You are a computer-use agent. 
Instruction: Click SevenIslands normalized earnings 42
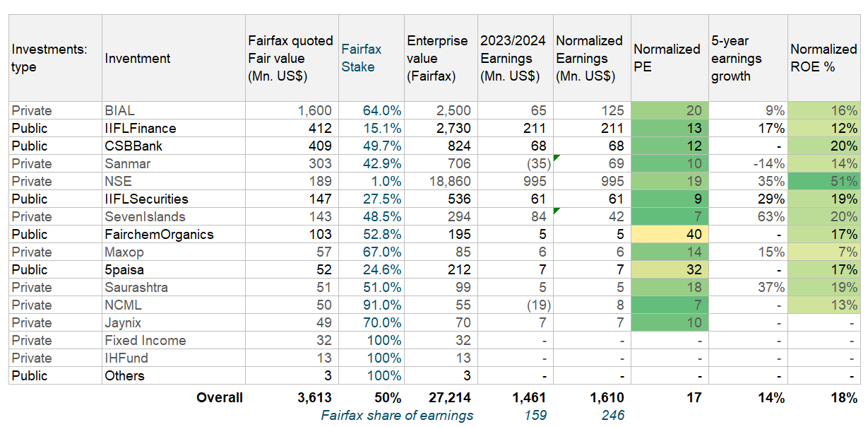(591, 216)
